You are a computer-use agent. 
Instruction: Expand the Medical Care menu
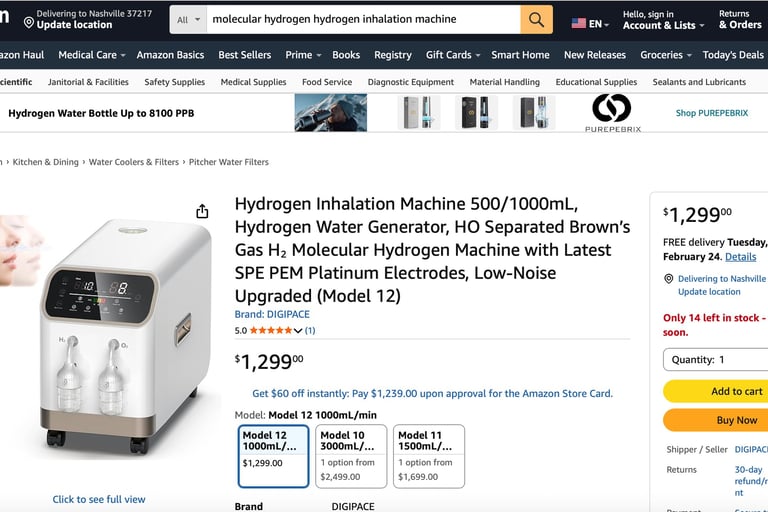coord(92,55)
